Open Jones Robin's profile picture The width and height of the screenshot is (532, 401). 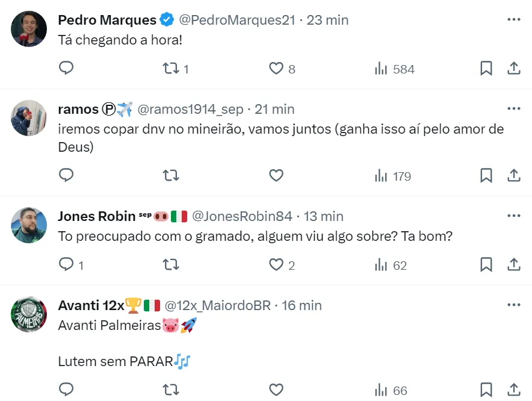pyautogui.click(x=29, y=225)
